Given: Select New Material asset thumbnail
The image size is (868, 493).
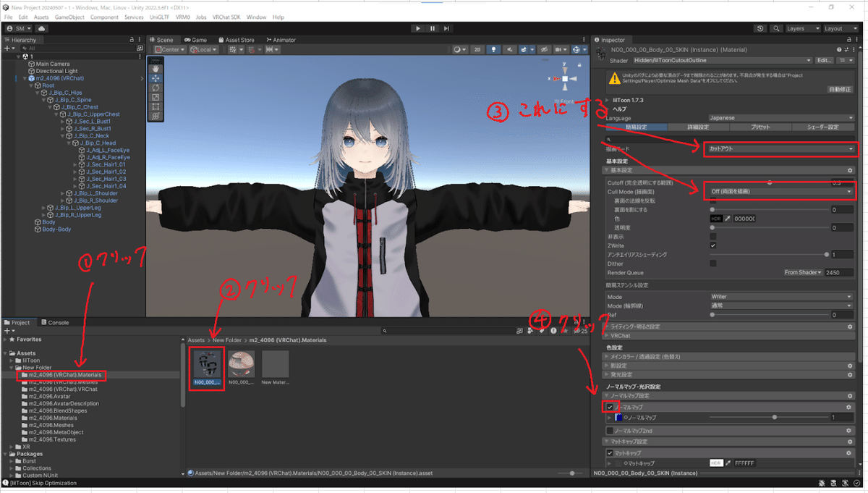Looking at the screenshot, I should click(276, 368).
